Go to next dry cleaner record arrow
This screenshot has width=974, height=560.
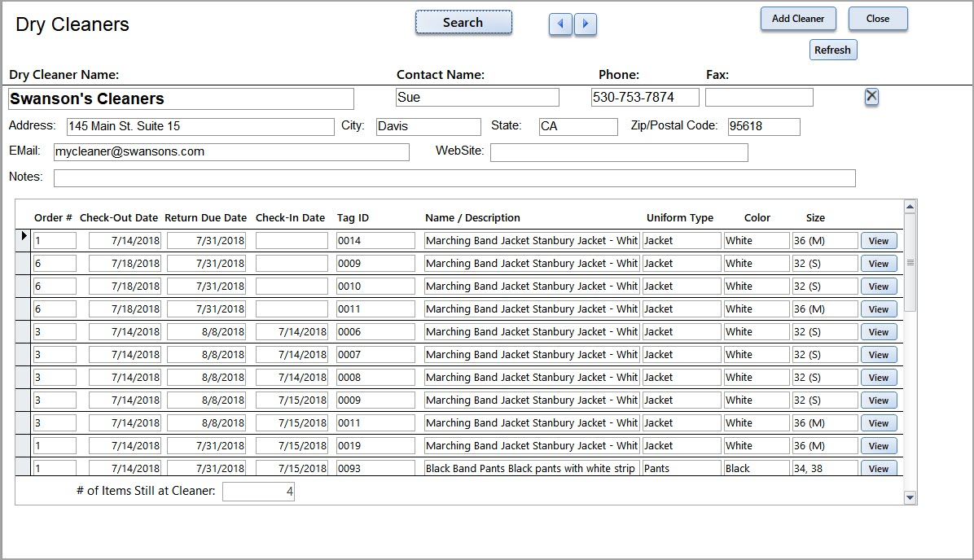586,24
